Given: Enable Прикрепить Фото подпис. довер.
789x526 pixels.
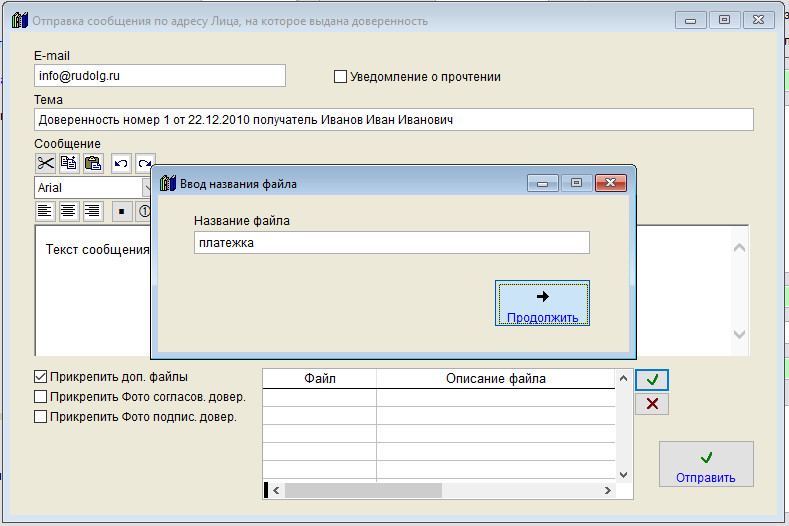Looking at the screenshot, I should click(x=40, y=417).
